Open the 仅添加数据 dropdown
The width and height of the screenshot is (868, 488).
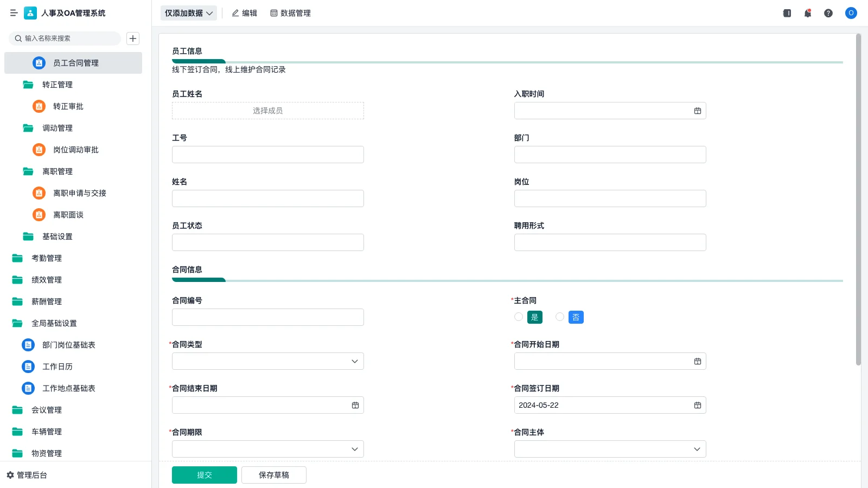188,12
